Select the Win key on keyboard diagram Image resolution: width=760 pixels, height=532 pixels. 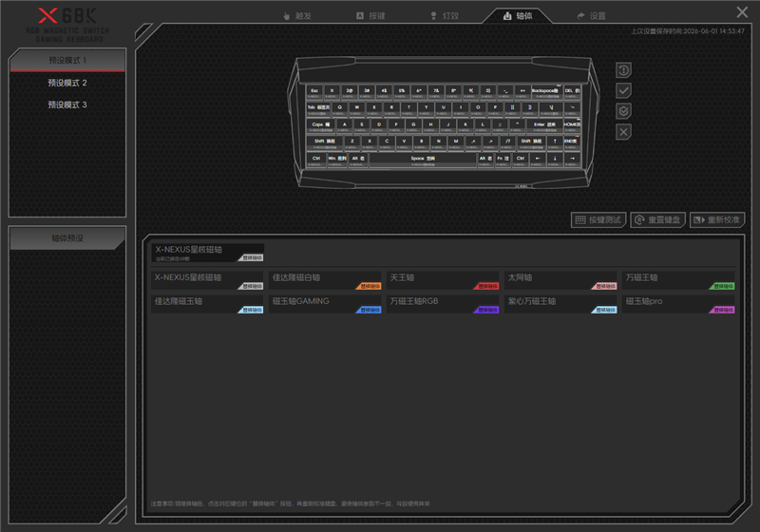click(337, 161)
